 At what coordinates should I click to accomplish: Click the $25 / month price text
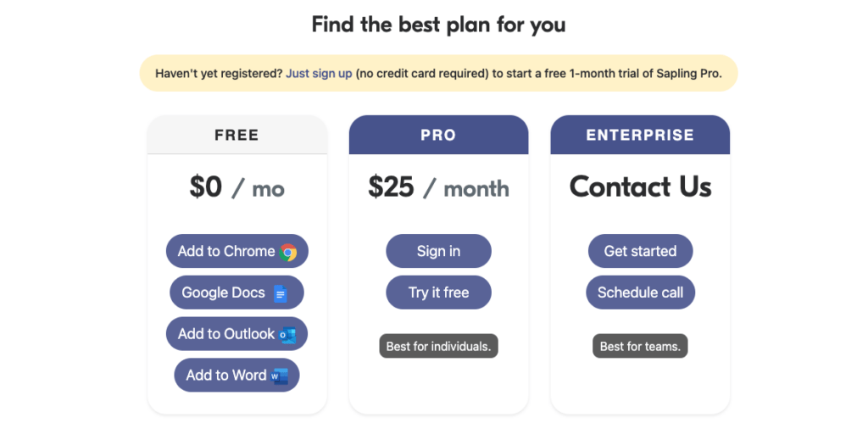pyautogui.click(x=438, y=187)
